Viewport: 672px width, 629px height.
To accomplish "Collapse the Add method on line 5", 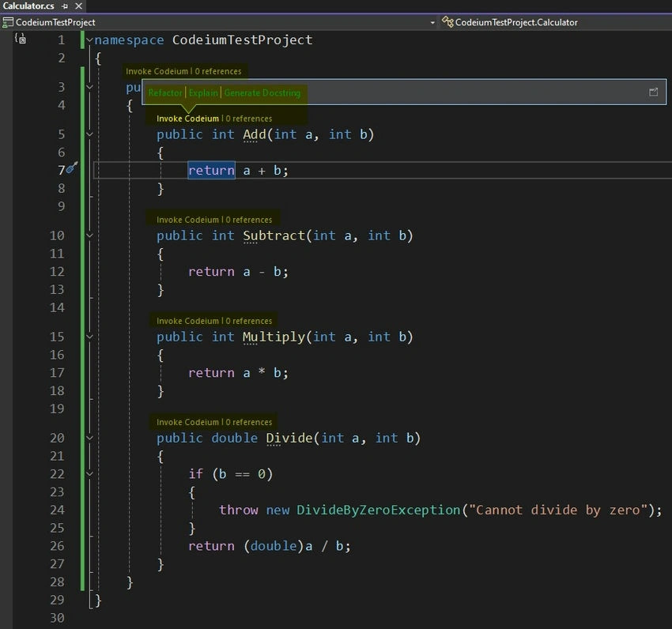I will [x=89, y=134].
